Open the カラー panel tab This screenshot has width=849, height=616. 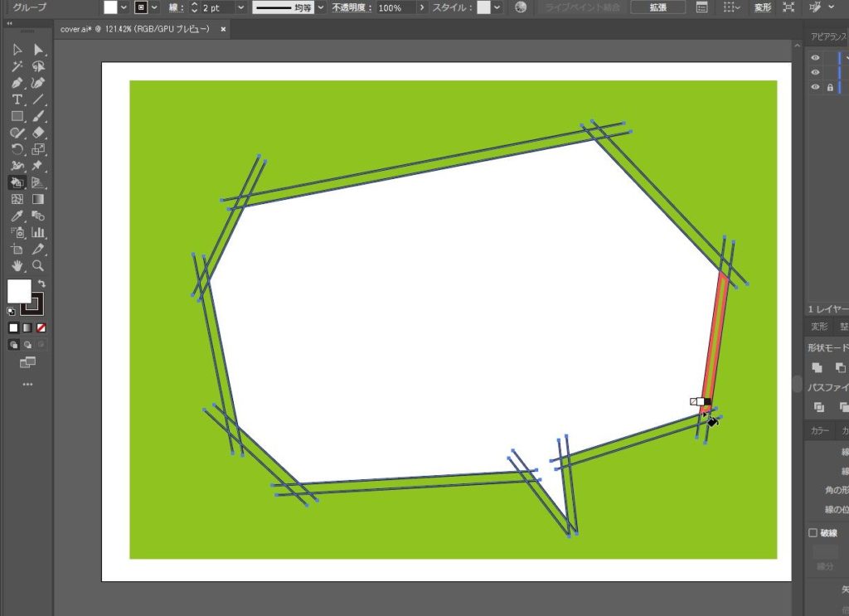819,431
